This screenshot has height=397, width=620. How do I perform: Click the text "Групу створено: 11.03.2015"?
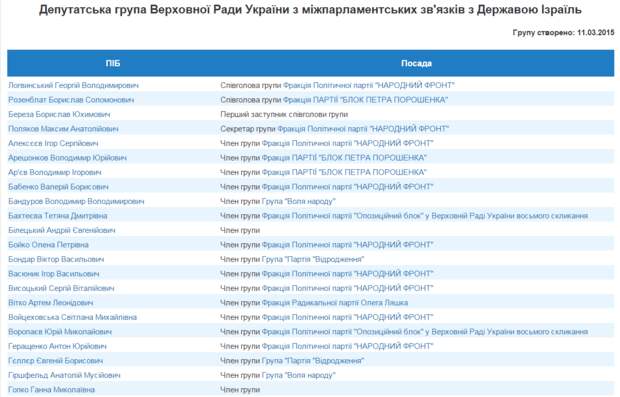[563, 33]
